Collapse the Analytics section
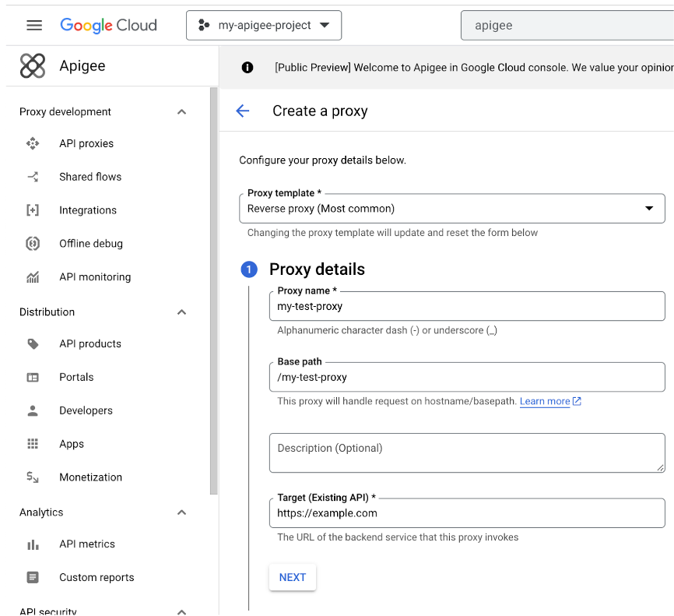The image size is (674, 616). [x=181, y=512]
